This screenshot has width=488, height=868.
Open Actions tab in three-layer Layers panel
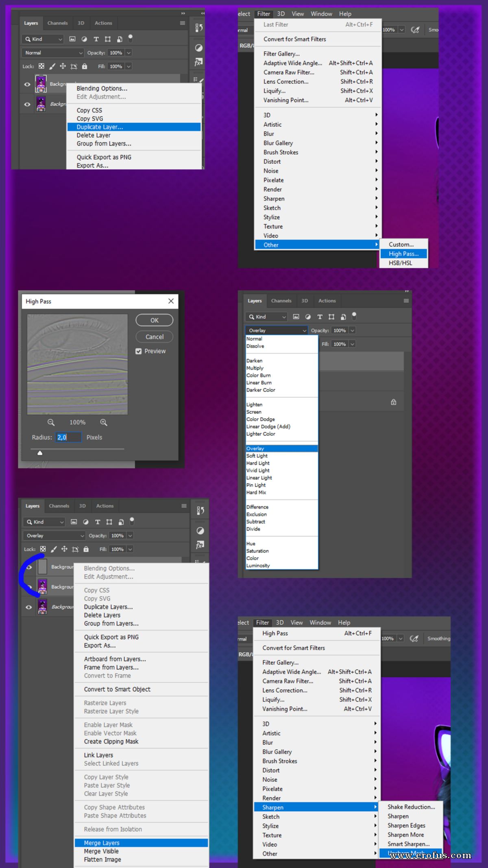(x=105, y=506)
